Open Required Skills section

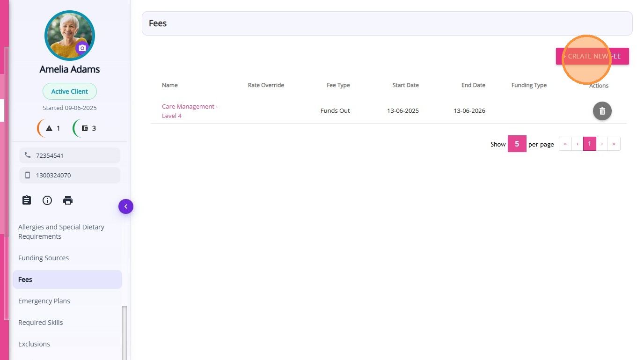click(40, 323)
